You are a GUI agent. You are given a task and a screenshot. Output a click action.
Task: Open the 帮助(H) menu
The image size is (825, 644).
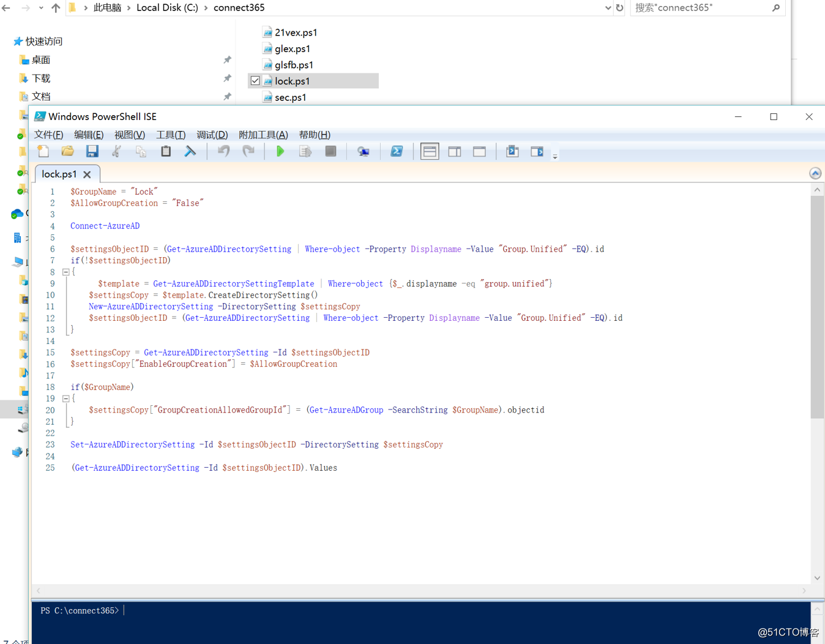tap(315, 135)
